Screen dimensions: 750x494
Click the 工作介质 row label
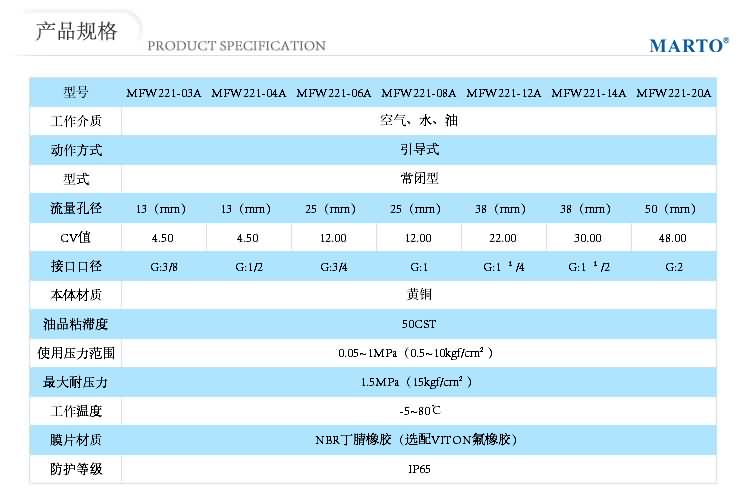pos(76,122)
